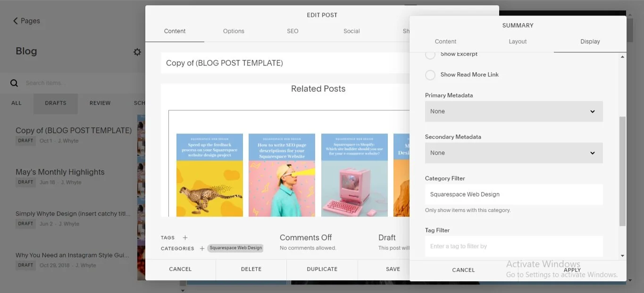Go back via the Pages arrow
Viewport: 644px width, 293px height.
click(x=15, y=21)
